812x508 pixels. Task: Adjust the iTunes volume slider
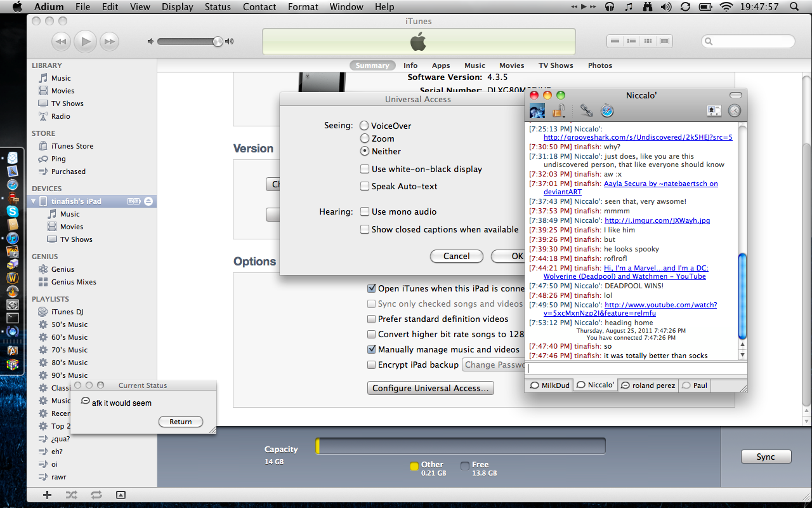218,42
